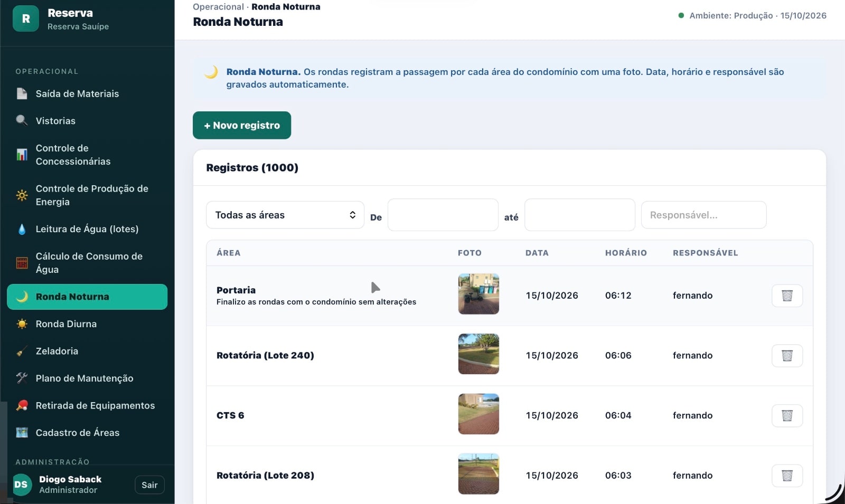
Task: Click the Registros (1000) heading
Action: (x=252, y=167)
